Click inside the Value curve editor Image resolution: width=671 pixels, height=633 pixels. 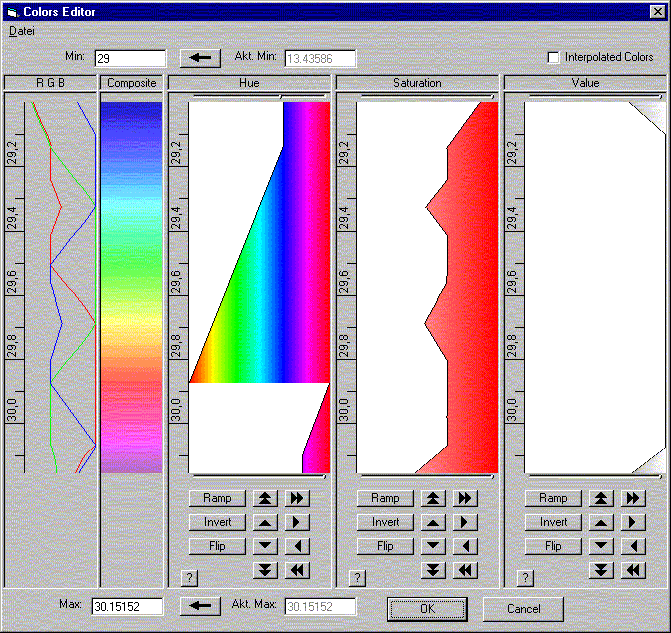point(595,287)
